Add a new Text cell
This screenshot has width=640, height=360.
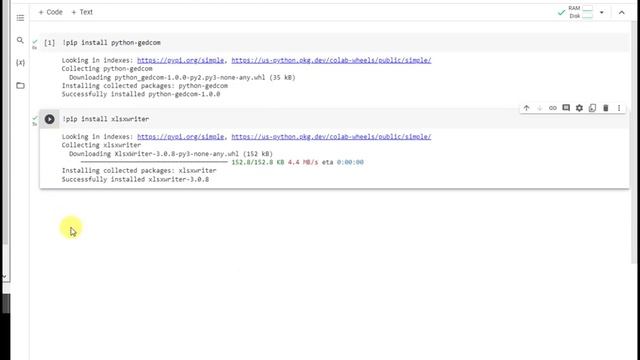pos(82,12)
